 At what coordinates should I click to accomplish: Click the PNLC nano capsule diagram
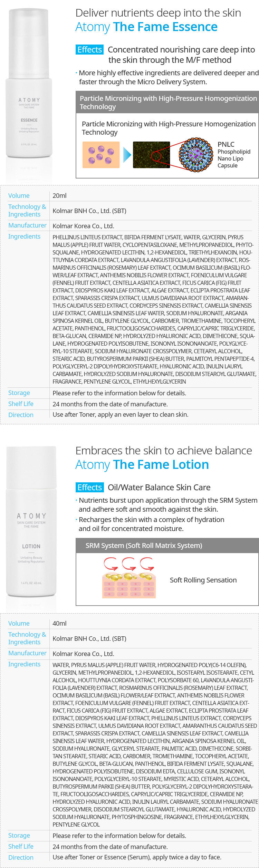coord(196,155)
